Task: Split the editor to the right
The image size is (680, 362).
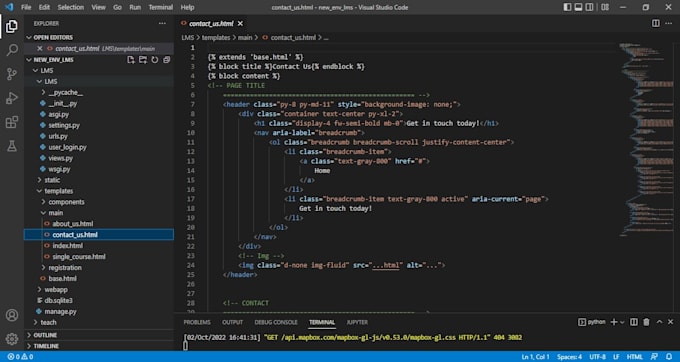Action: click(x=656, y=23)
